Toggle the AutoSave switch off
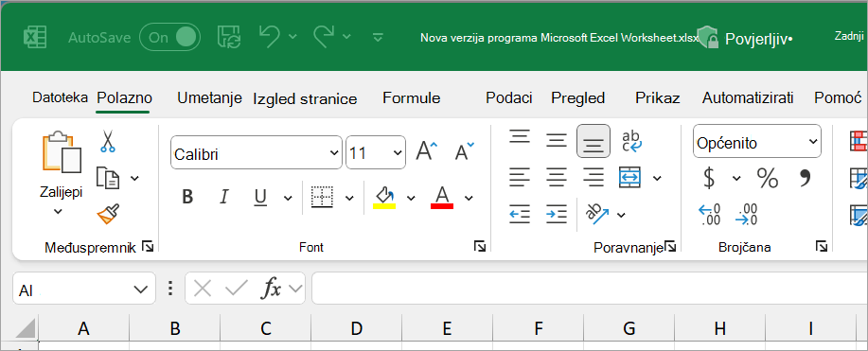This screenshot has width=868, height=351. tap(170, 37)
